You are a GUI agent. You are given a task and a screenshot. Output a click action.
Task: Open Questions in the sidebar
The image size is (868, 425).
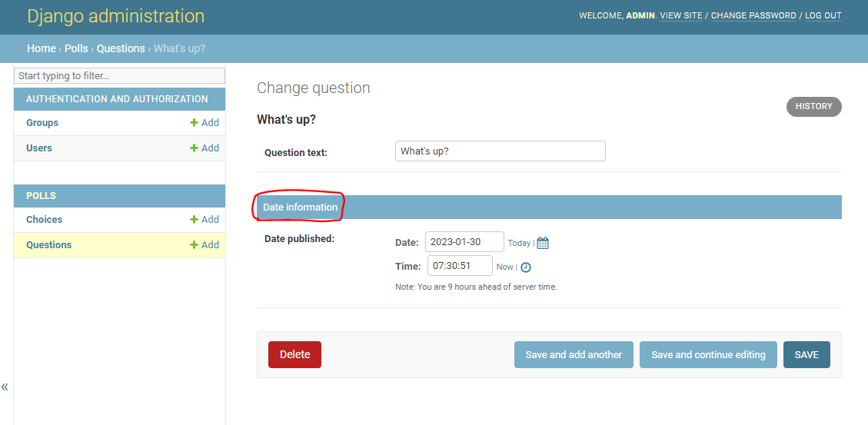[x=48, y=244]
